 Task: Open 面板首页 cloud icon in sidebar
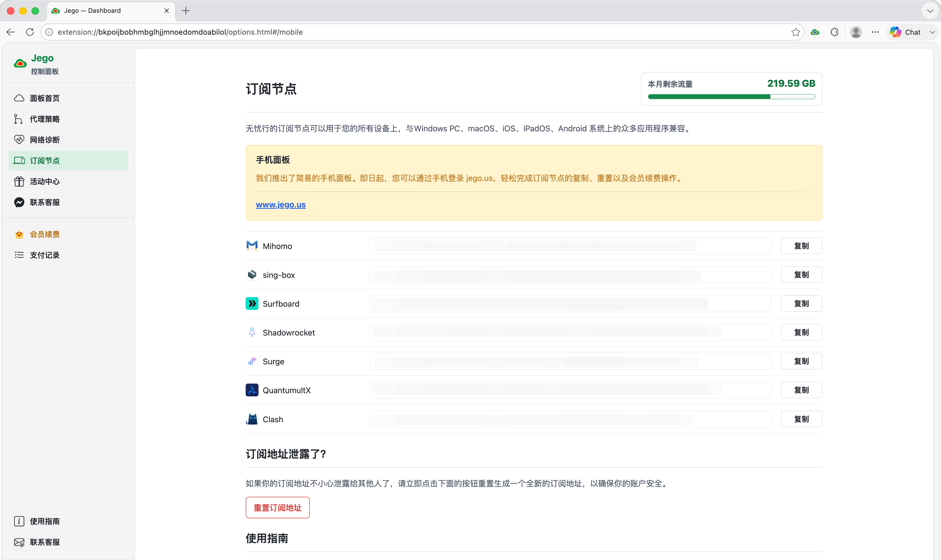point(19,98)
